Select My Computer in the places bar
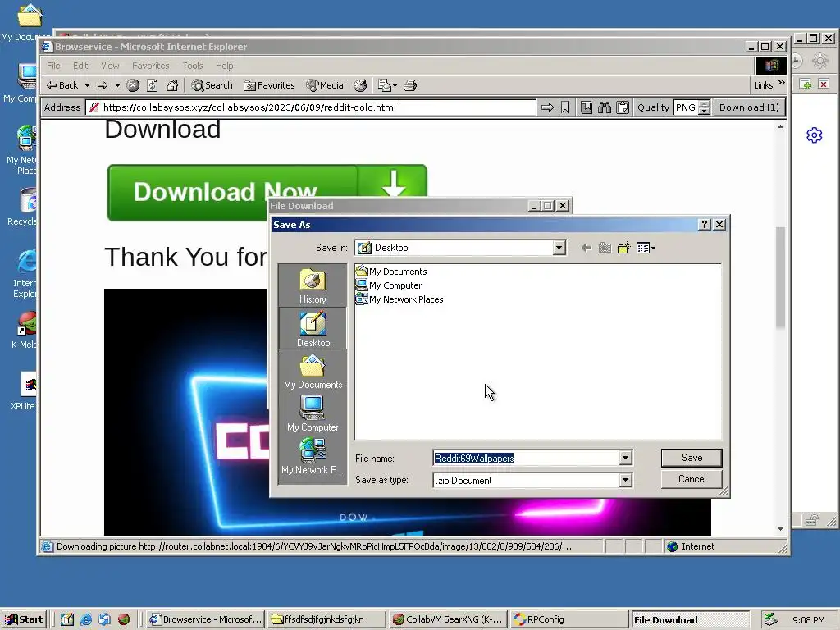The height and width of the screenshot is (630, 840). (x=313, y=413)
